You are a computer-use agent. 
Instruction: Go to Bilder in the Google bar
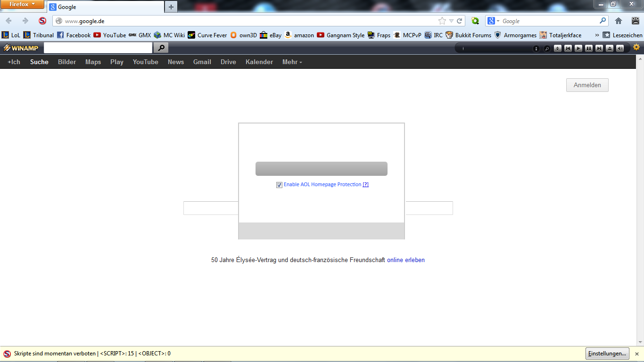pyautogui.click(x=67, y=62)
